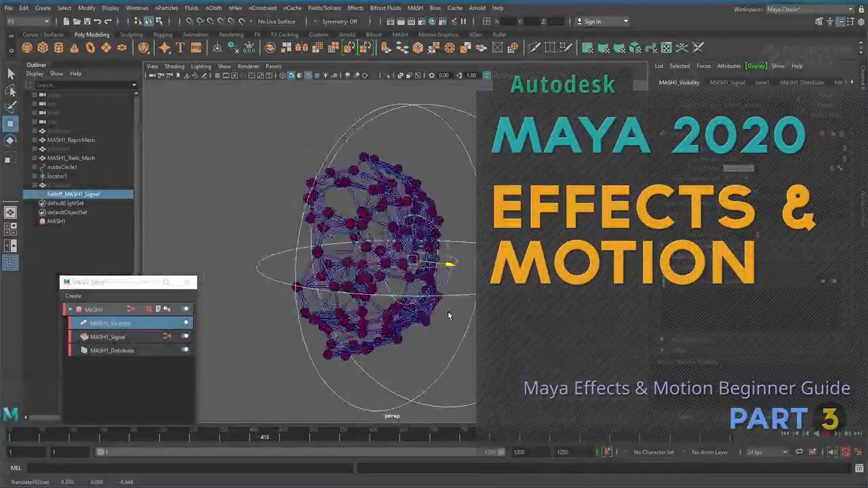Toggle MASH1 network enable switch

(x=186, y=310)
